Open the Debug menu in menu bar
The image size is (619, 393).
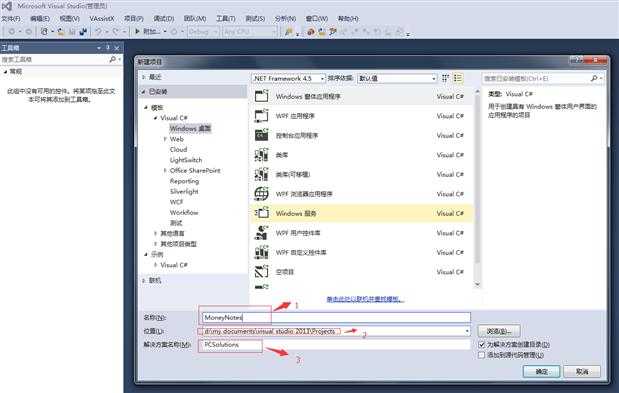[163, 19]
